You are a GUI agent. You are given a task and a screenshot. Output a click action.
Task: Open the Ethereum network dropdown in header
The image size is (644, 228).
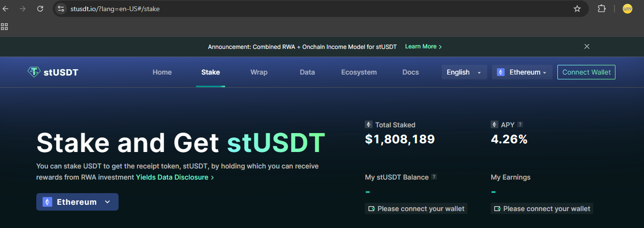click(x=522, y=72)
